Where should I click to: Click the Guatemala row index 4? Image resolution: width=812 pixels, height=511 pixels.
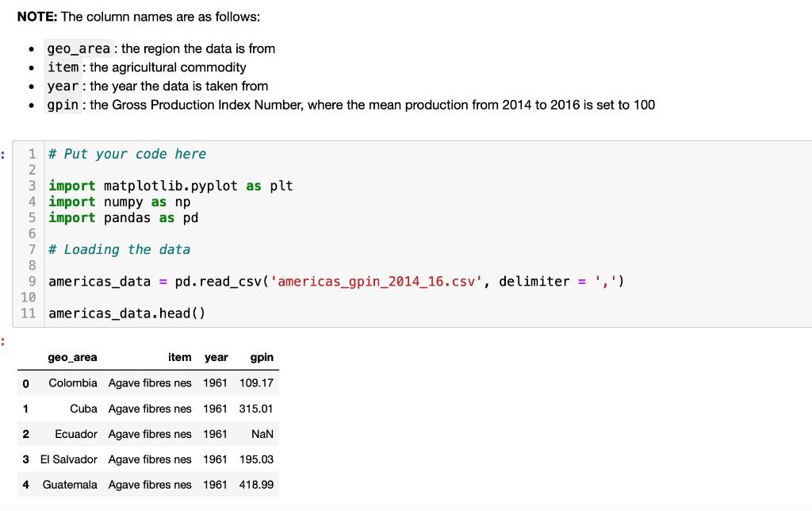click(25, 484)
